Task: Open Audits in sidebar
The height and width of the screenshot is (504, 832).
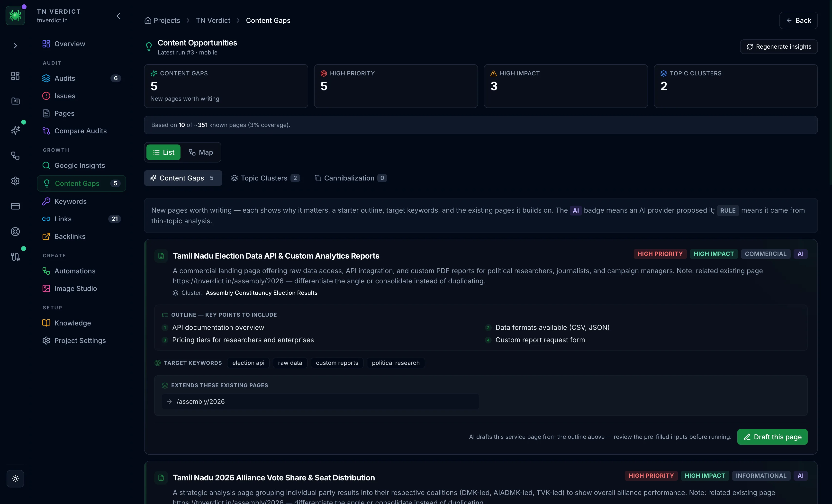Action: (x=81, y=78)
